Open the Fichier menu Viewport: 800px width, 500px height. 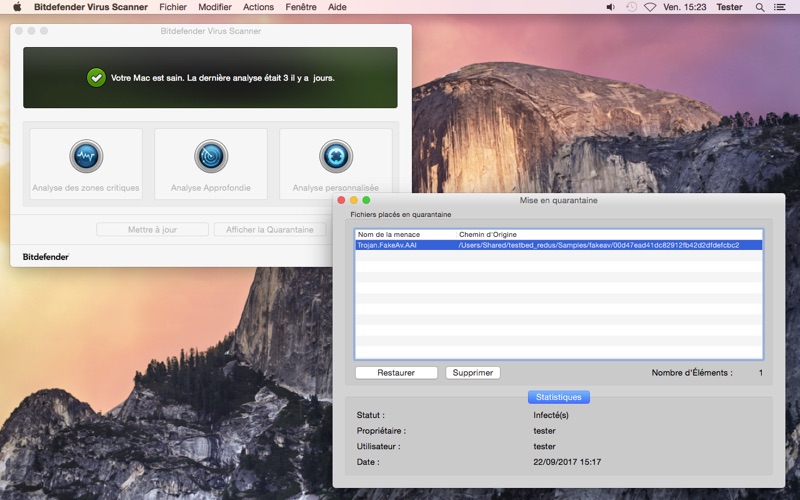[173, 7]
